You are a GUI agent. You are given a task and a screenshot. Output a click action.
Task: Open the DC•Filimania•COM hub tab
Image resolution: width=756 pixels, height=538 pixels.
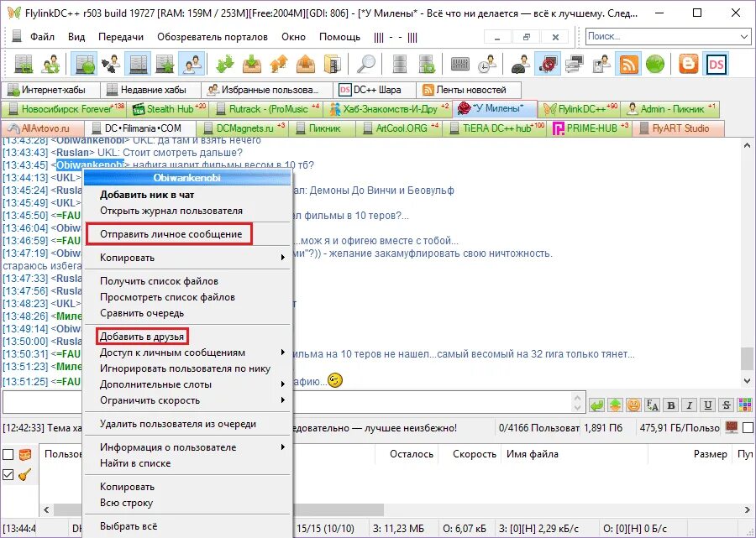140,128
